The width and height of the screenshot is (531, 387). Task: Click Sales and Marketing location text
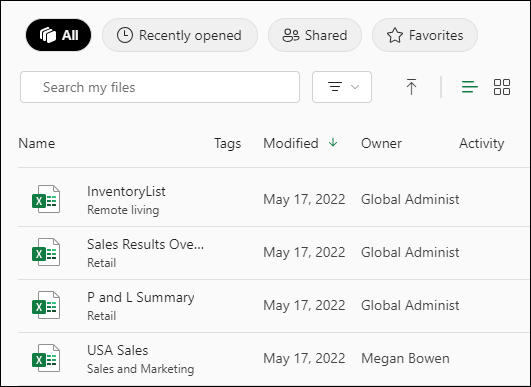[141, 369]
